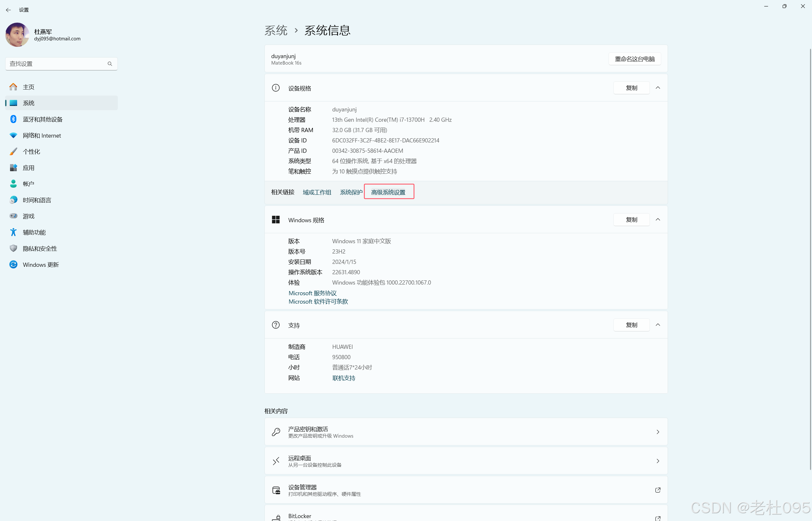
Task: Click the vertical scrollbar on the right
Action: 810,257
